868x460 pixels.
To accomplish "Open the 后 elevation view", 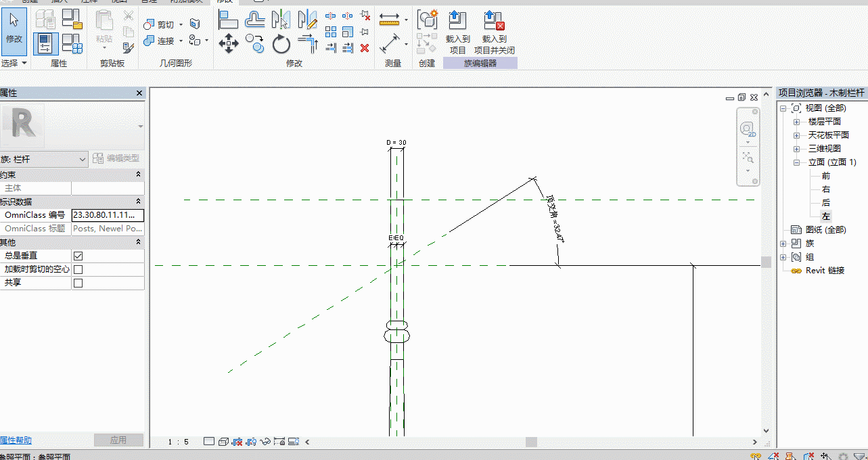I will (x=826, y=203).
